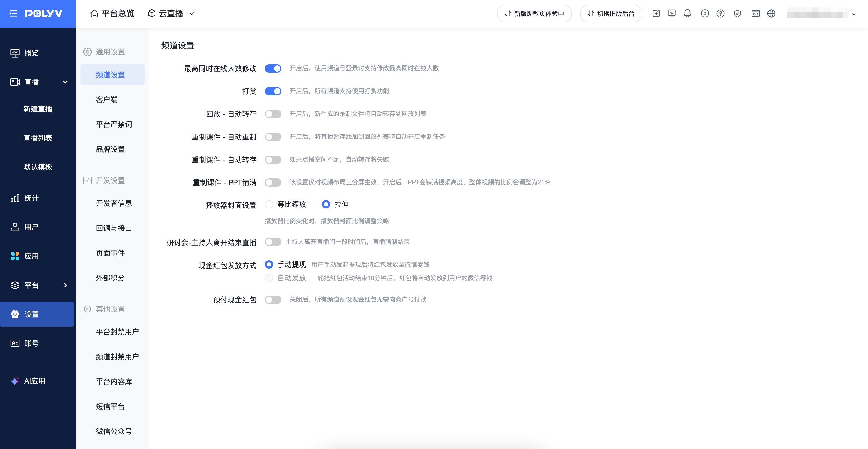Viewport: 868px width, 449px height.
Task: Open the 云直播 dropdown arrow
Action: (x=192, y=14)
